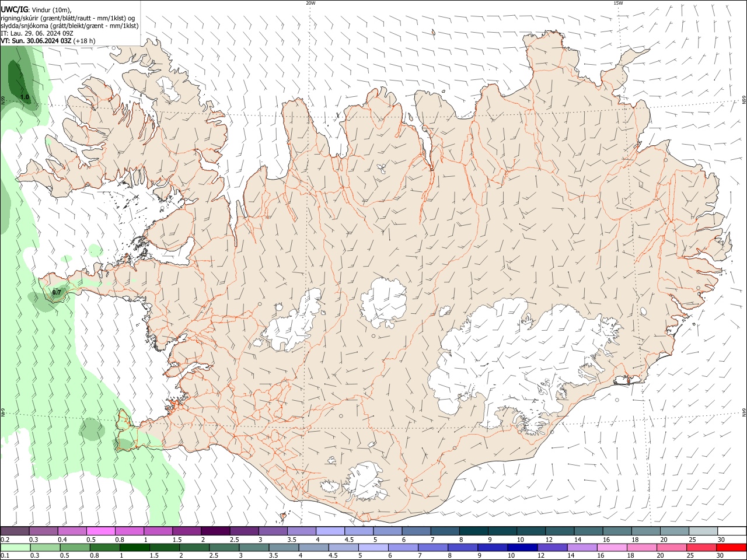
Task: Select the 30 bright red rain legend swatch
Action: coord(731,548)
